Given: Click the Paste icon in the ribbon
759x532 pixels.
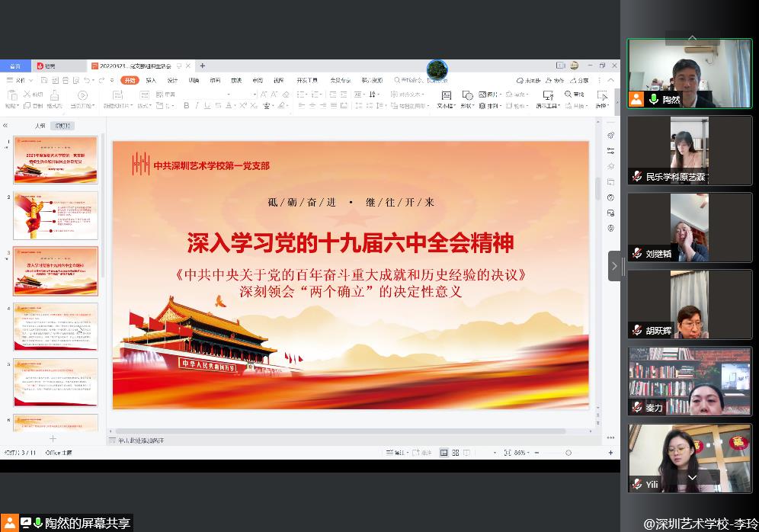Looking at the screenshot, I should [x=11, y=95].
